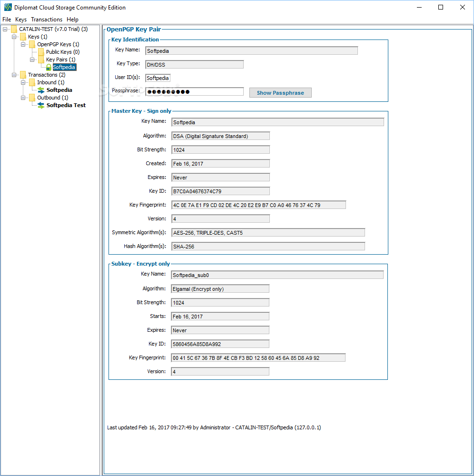The image size is (474, 476).
Task: Collapse the Key Pairs (1) node
Action: [32, 59]
